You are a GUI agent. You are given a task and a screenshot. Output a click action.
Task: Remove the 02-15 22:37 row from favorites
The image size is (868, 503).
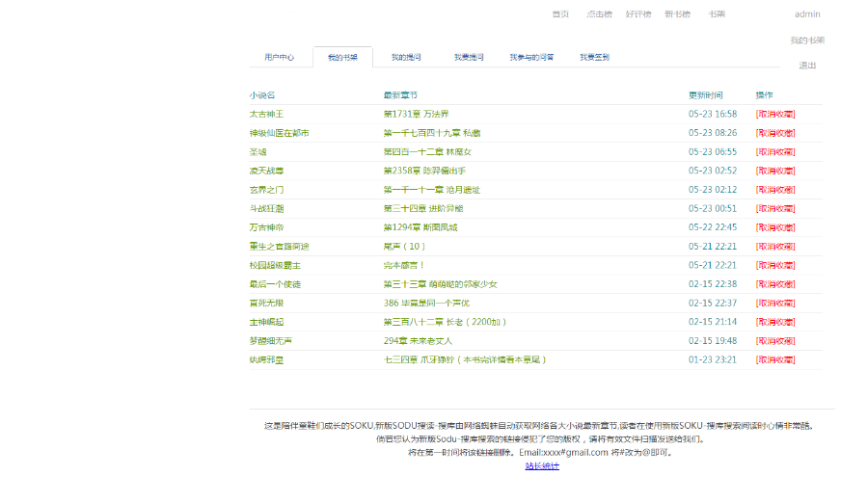click(775, 303)
